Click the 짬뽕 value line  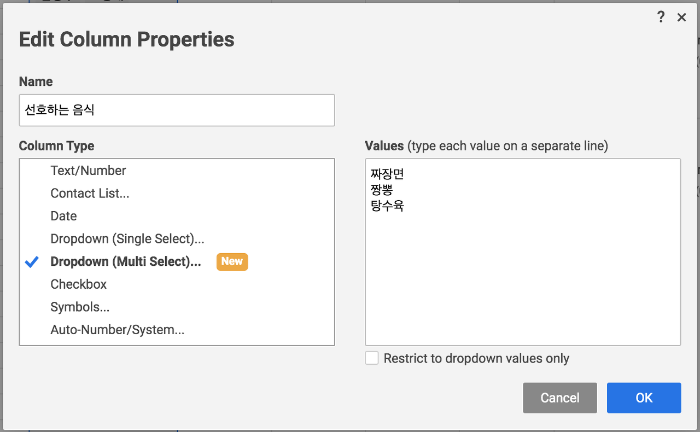(381, 190)
